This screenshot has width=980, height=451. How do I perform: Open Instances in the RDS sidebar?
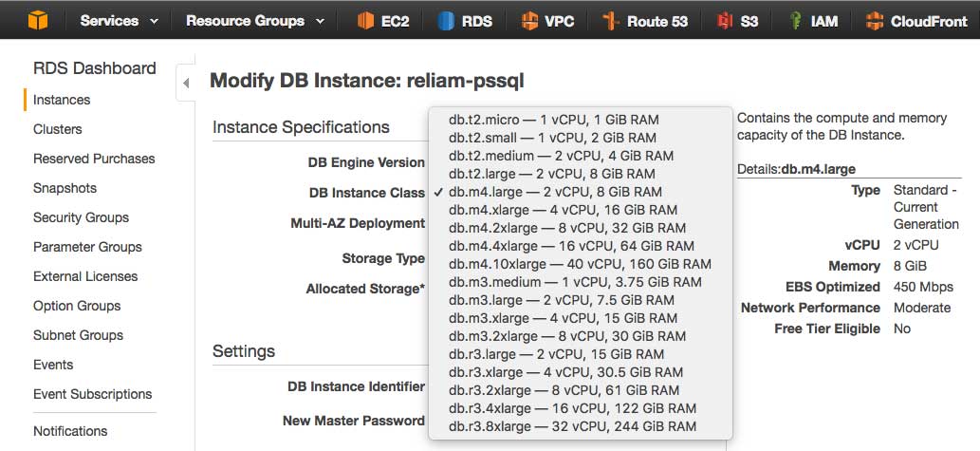click(62, 100)
